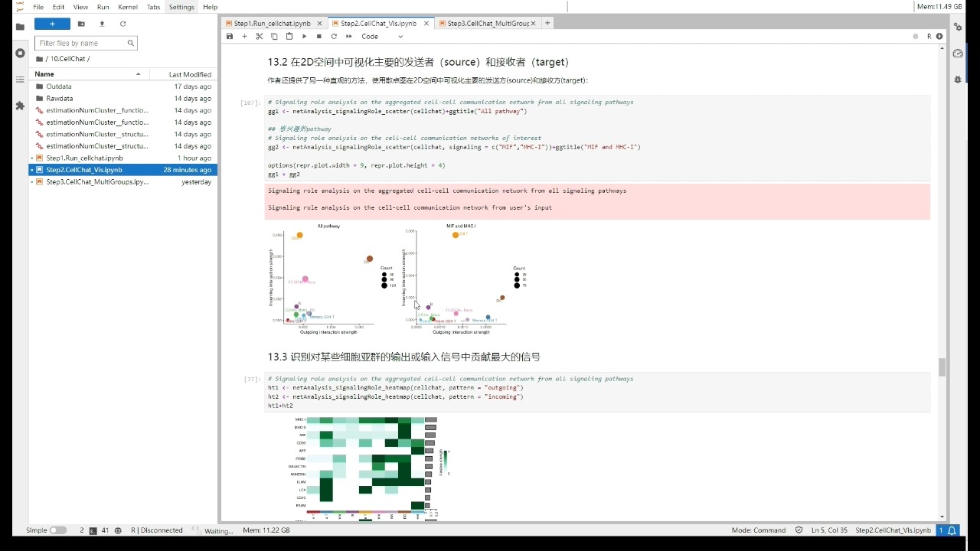Create a new folder in file browser
Viewport: 980px width, 551px height.
(x=81, y=24)
